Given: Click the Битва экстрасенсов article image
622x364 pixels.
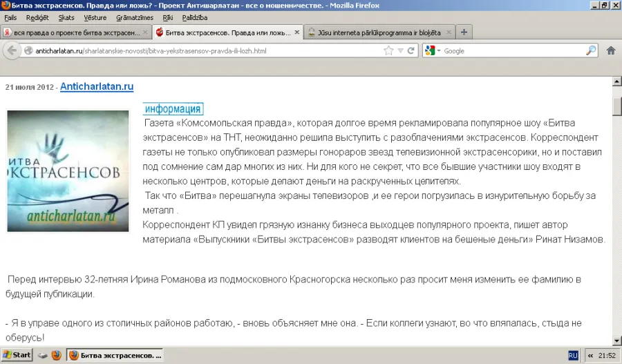Looking at the screenshot, I should pyautogui.click(x=68, y=171).
